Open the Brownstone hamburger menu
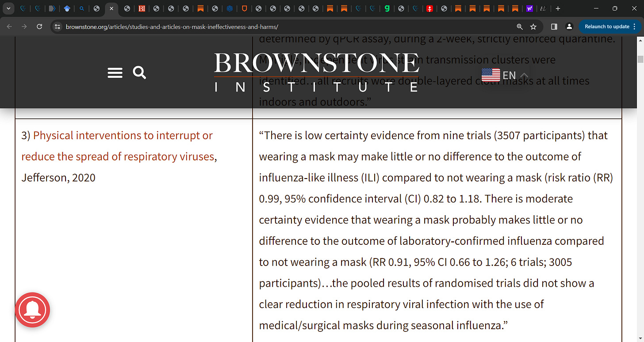 (115, 72)
